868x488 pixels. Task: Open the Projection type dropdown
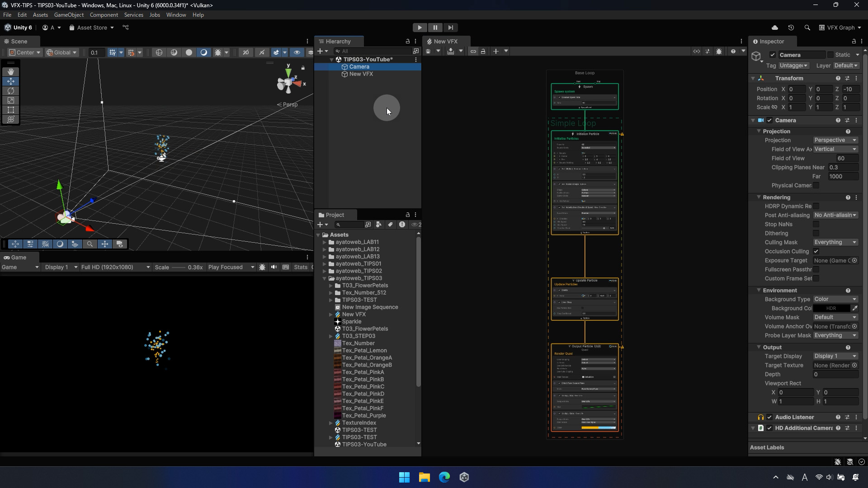[x=835, y=140]
